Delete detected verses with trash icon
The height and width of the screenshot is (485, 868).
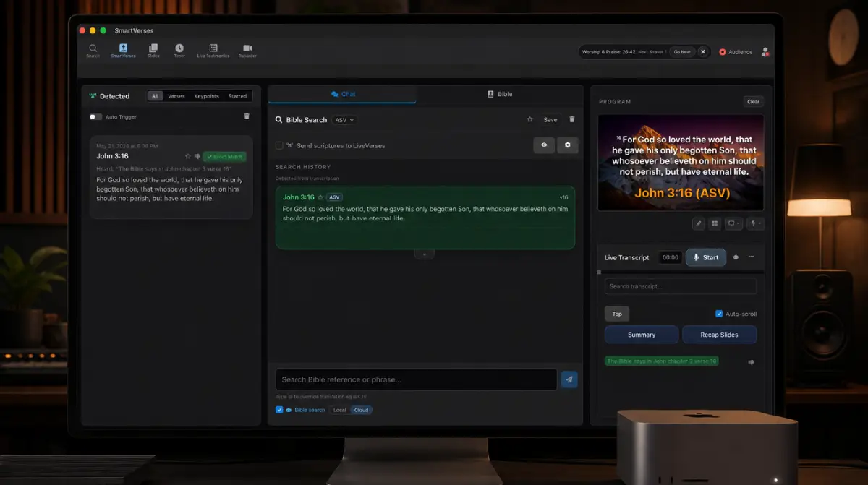[247, 116]
